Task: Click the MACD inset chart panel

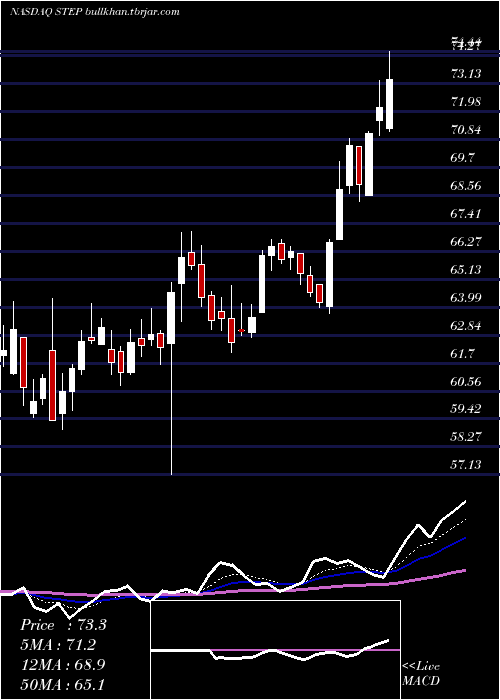Action: coord(275,650)
